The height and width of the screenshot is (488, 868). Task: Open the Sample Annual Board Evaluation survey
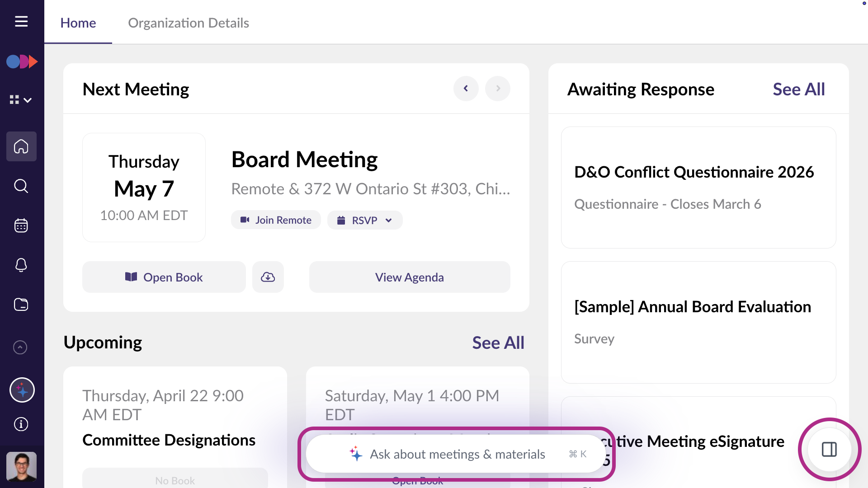click(x=698, y=322)
